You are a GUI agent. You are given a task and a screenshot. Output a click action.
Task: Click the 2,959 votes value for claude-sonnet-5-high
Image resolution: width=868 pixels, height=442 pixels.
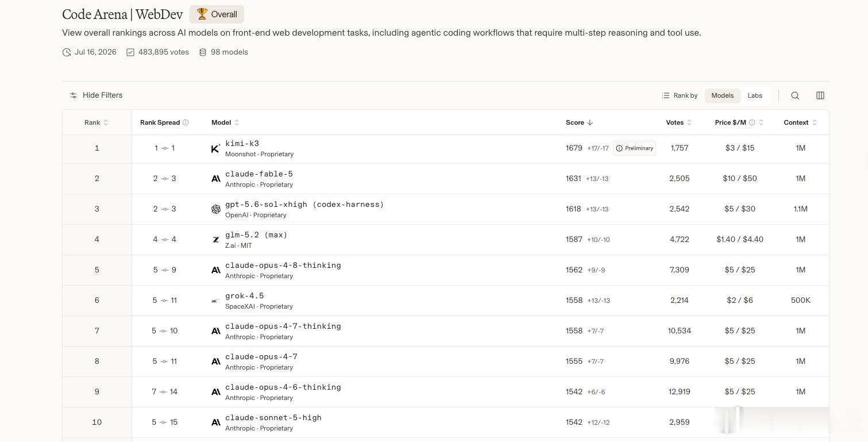tap(680, 422)
